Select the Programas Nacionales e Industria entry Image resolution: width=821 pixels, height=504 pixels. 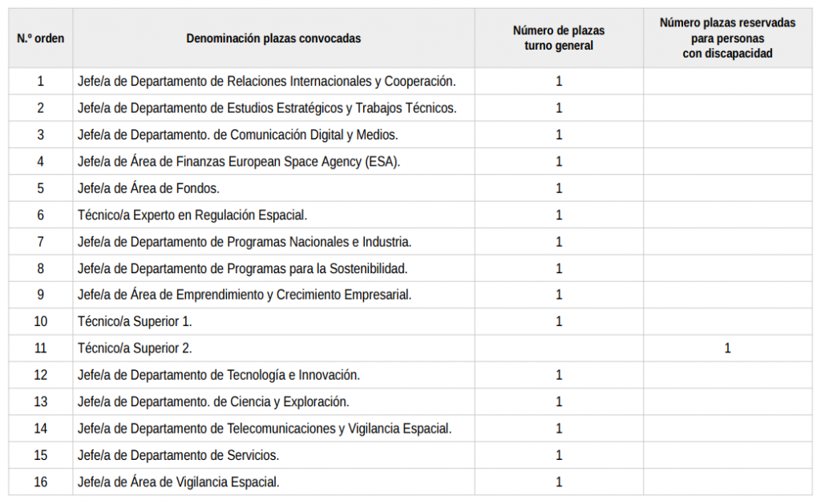tap(245, 242)
